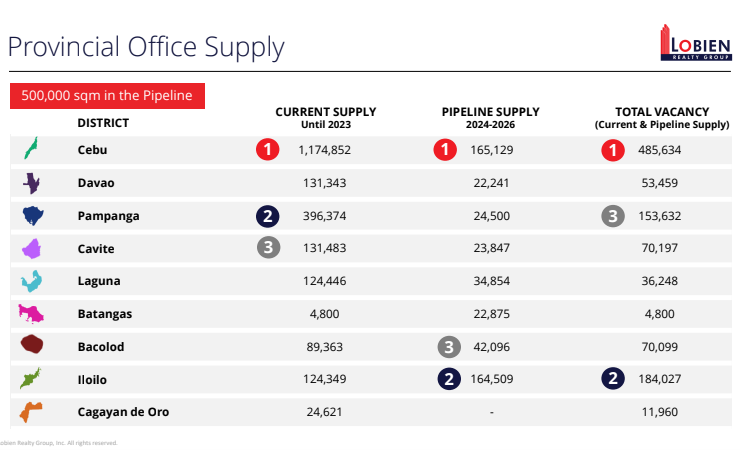Image resolution: width=740 pixels, height=450 pixels.
Task: Click the Total Vacancy column header
Action: (x=660, y=117)
